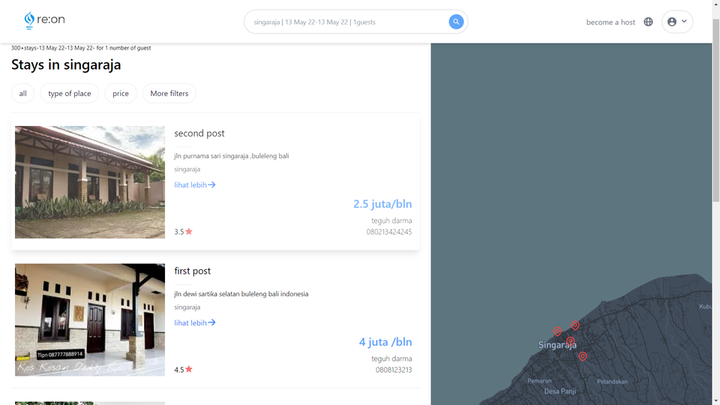
Task: Open the user account dropdown menu
Action: pos(677,22)
